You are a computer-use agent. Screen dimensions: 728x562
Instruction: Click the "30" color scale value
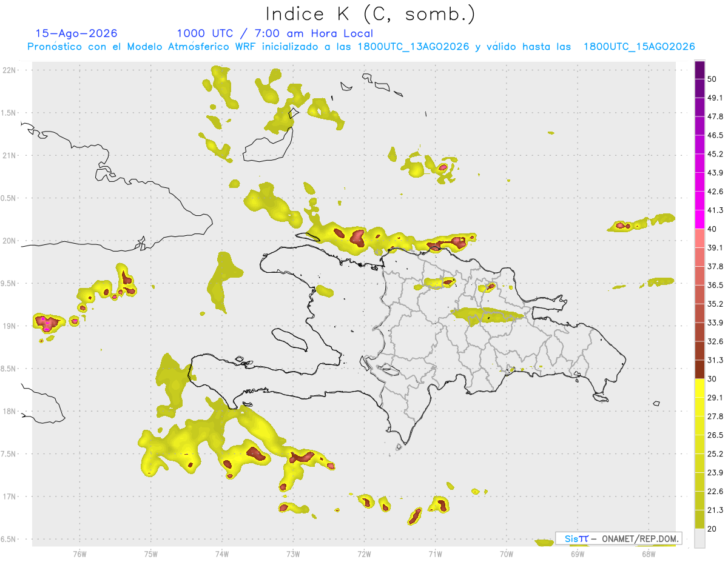[x=712, y=379]
